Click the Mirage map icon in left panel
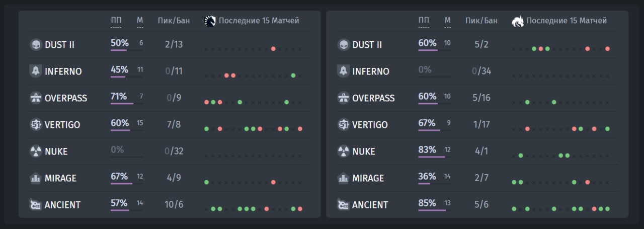644x229 pixels. pyautogui.click(x=35, y=178)
